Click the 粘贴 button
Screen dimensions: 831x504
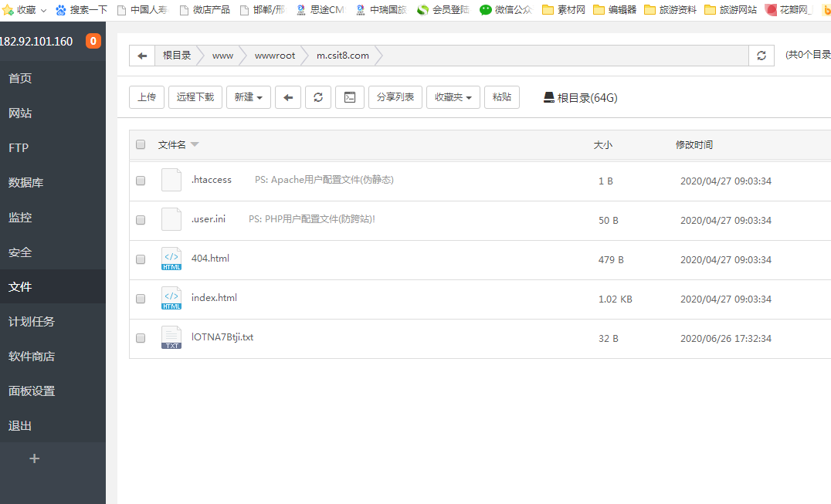coord(502,97)
